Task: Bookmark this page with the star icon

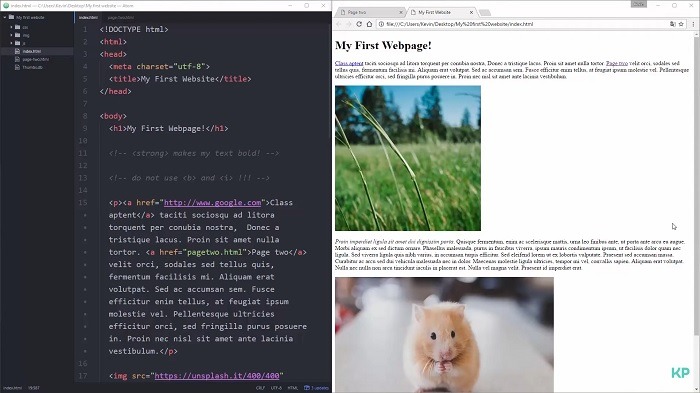Action: [681, 24]
